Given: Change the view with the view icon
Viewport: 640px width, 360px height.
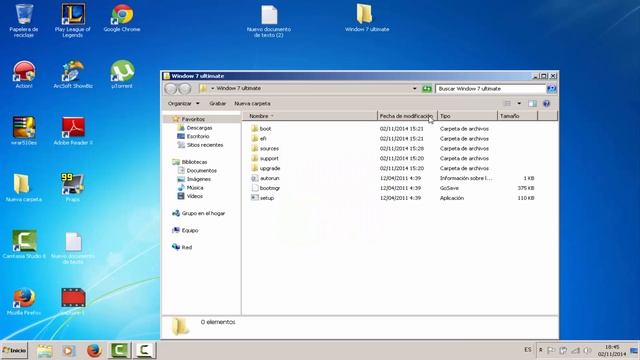Looking at the screenshot, I should [x=507, y=104].
